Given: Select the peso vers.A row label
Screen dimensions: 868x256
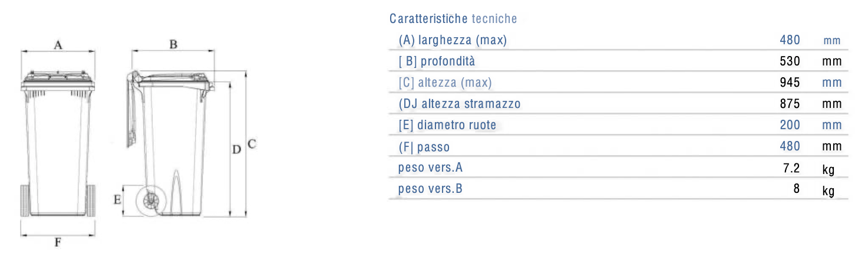Looking at the screenshot, I should 430,168.
